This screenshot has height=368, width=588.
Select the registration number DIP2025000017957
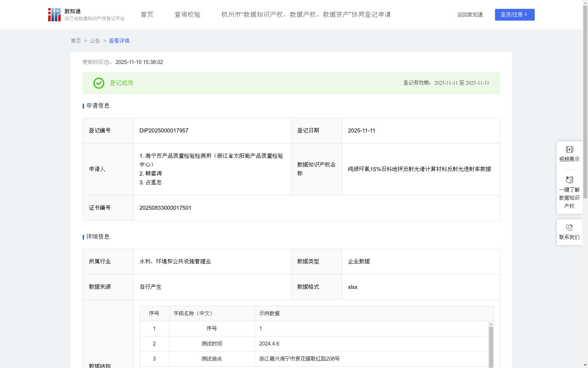pos(164,131)
